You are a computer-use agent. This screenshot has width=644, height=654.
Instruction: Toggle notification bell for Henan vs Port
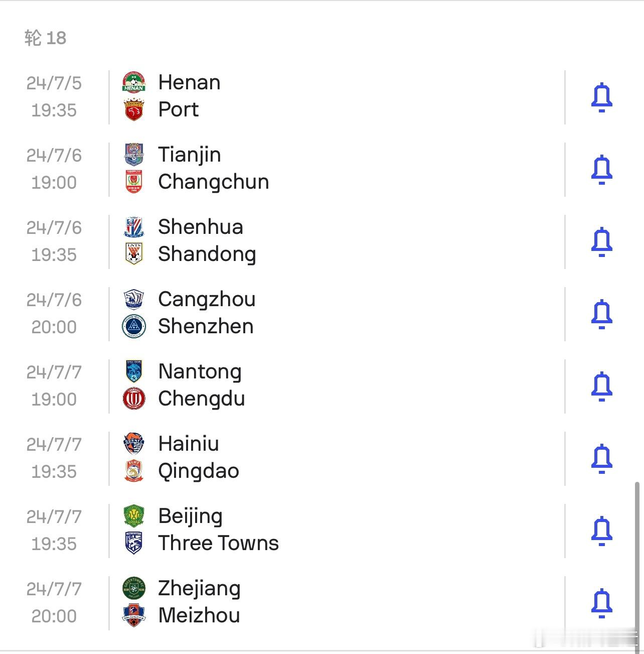click(601, 97)
